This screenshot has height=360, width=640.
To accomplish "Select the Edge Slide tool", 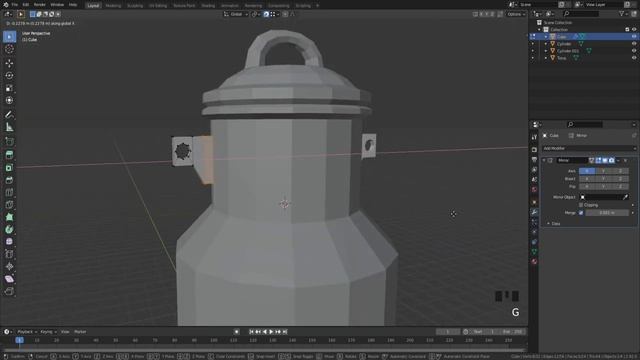I will (9, 254).
